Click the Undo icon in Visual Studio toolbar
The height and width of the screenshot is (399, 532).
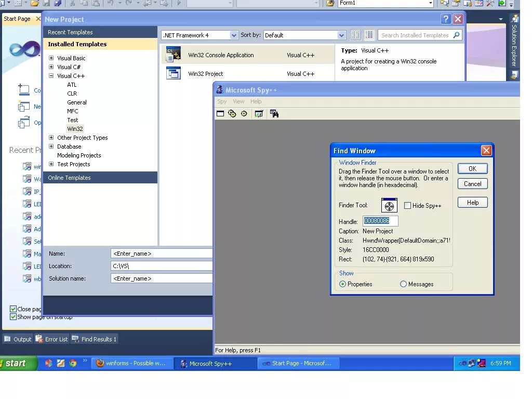111,3
